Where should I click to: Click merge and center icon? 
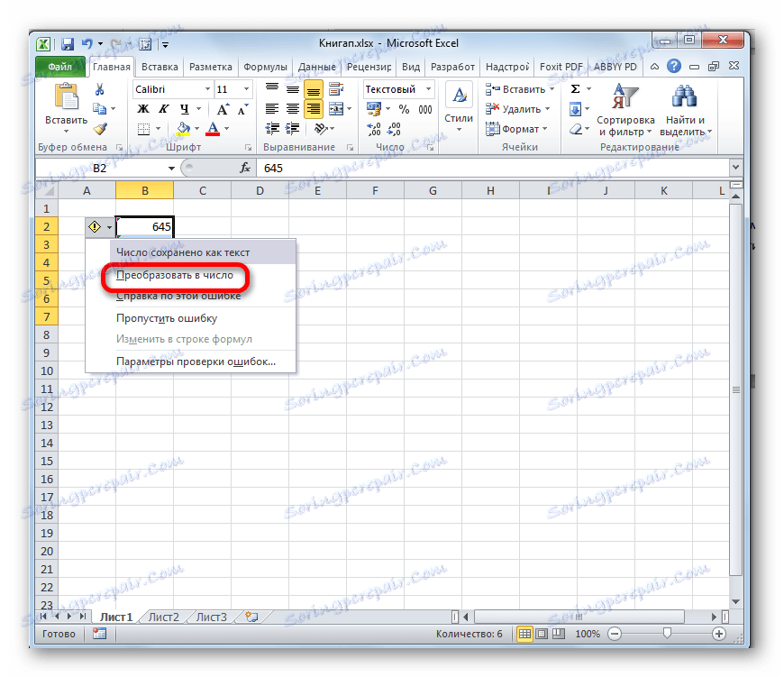pyautogui.click(x=336, y=108)
